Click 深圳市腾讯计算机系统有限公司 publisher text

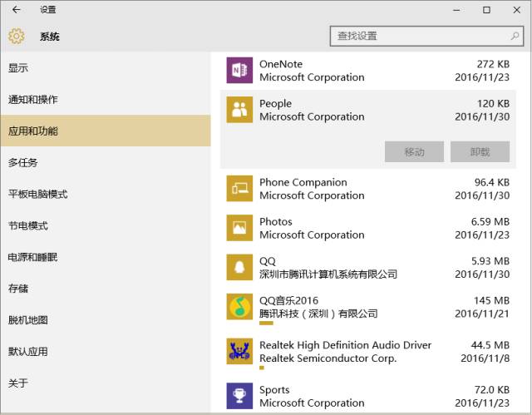coord(328,274)
